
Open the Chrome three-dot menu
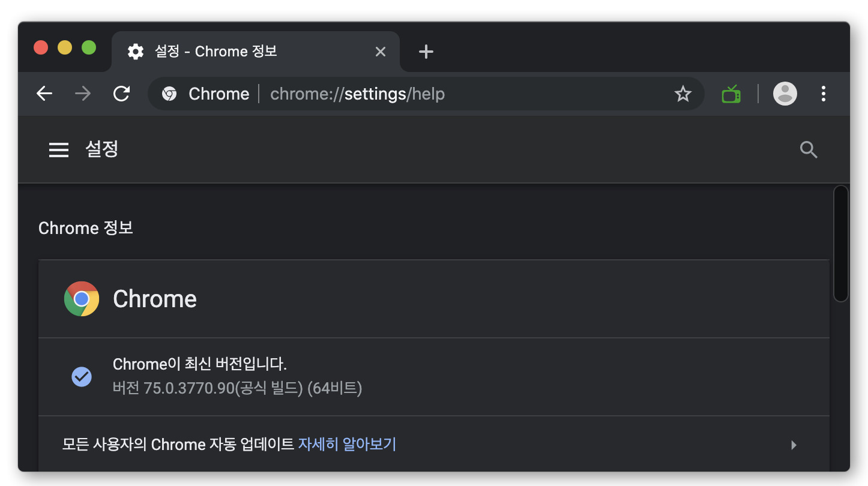823,94
